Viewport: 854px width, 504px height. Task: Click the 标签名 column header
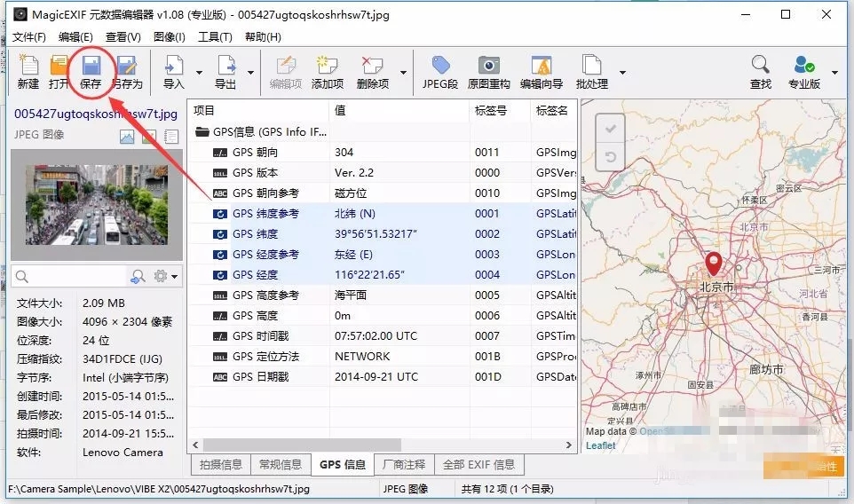[553, 111]
